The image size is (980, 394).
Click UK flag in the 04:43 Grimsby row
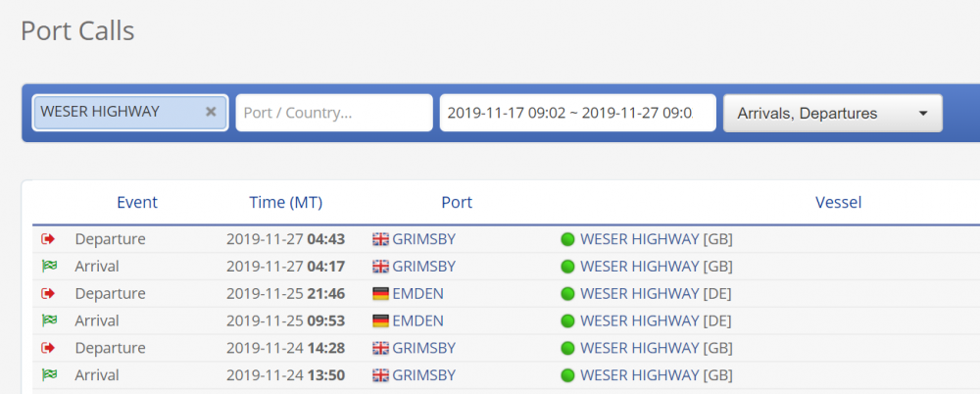tap(380, 239)
